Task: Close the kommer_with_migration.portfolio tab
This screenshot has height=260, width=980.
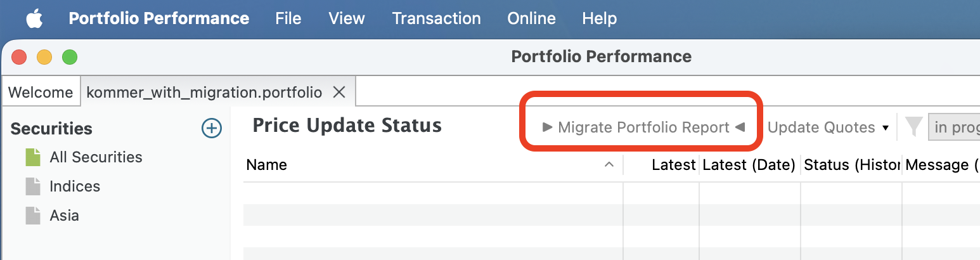Action: 339,93
